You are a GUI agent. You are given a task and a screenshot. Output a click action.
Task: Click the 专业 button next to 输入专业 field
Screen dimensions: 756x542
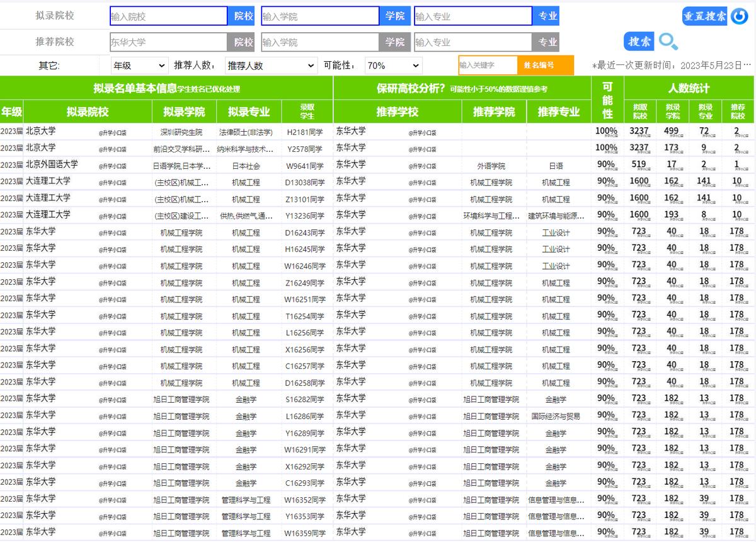547,15
